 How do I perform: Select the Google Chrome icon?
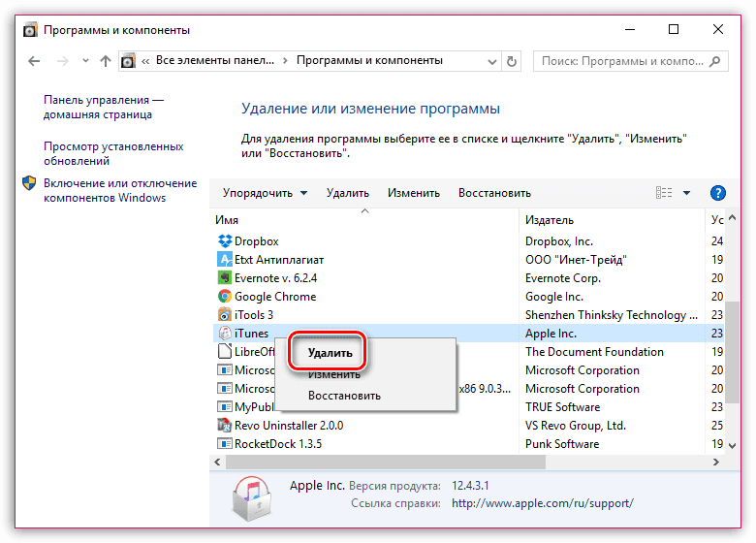click(225, 296)
